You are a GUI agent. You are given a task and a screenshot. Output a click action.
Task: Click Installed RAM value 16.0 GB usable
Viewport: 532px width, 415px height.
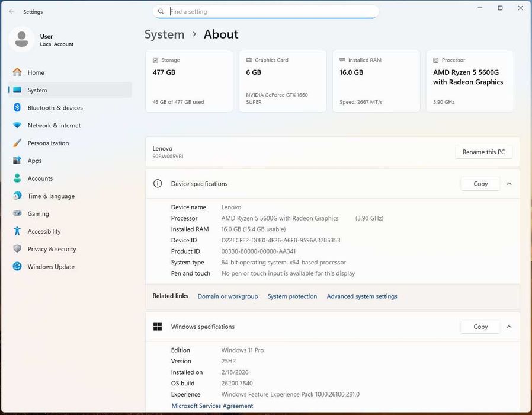(253, 229)
